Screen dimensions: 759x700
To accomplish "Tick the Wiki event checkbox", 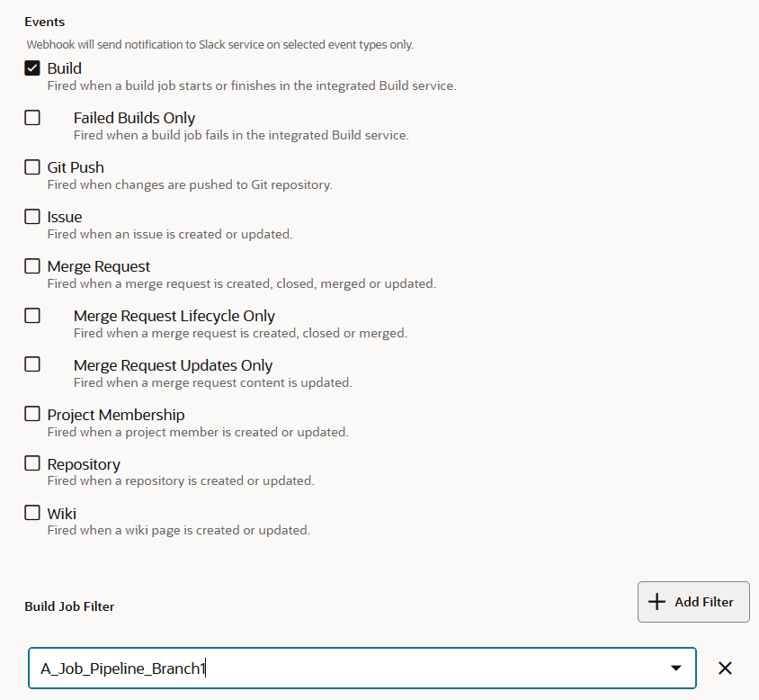I will [32, 513].
